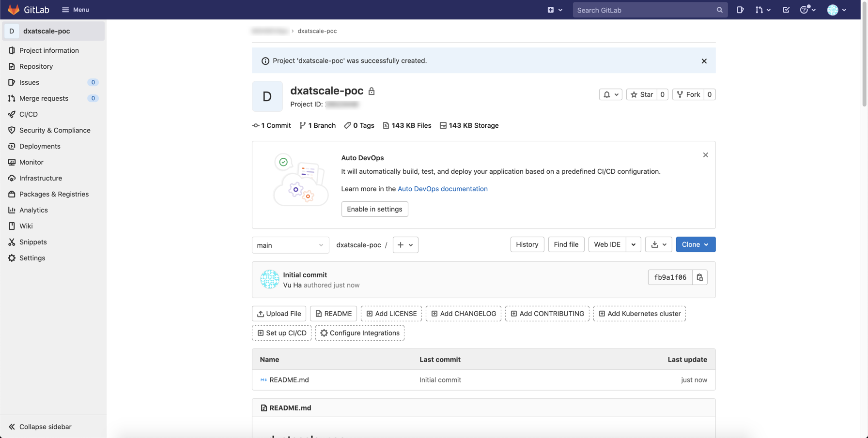
Task: Click the GitLab fox logo
Action: [14, 10]
